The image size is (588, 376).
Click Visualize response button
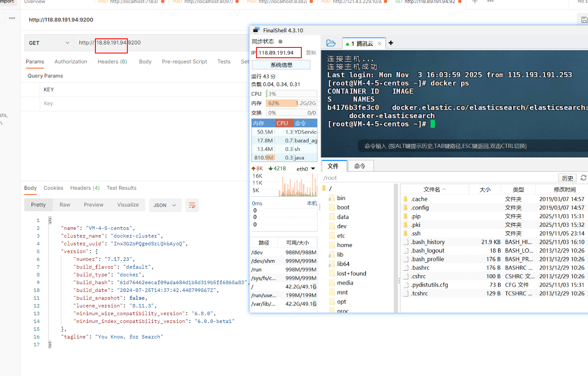pyautogui.click(x=128, y=205)
